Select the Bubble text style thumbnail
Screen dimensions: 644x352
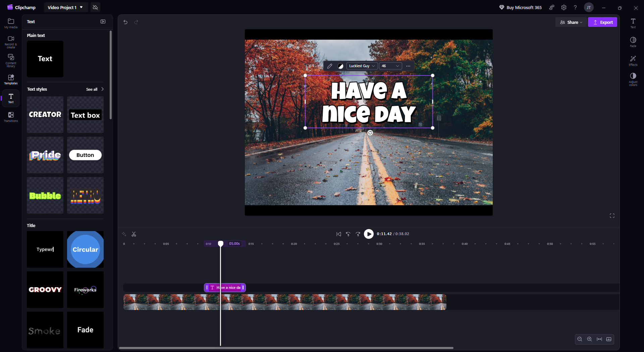(45, 195)
